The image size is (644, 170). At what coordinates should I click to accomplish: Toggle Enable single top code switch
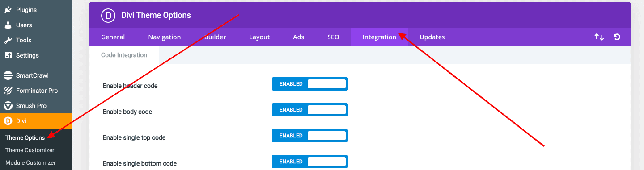coord(310,136)
